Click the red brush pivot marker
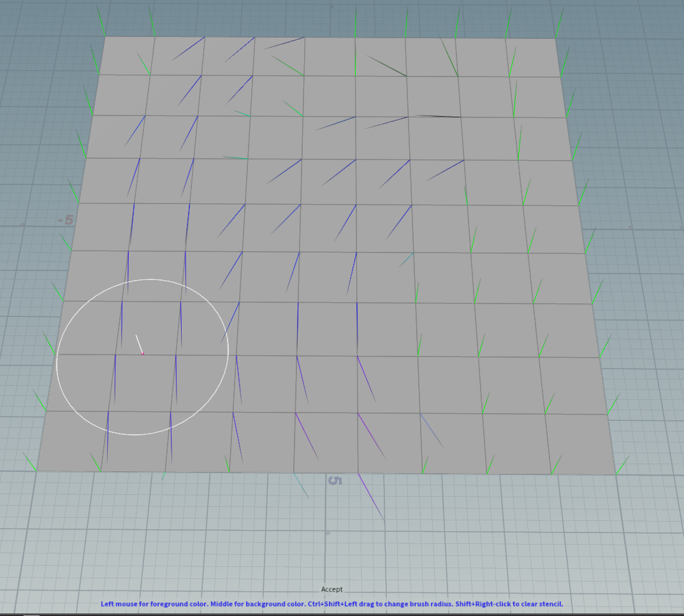This screenshot has width=684, height=616. (143, 353)
